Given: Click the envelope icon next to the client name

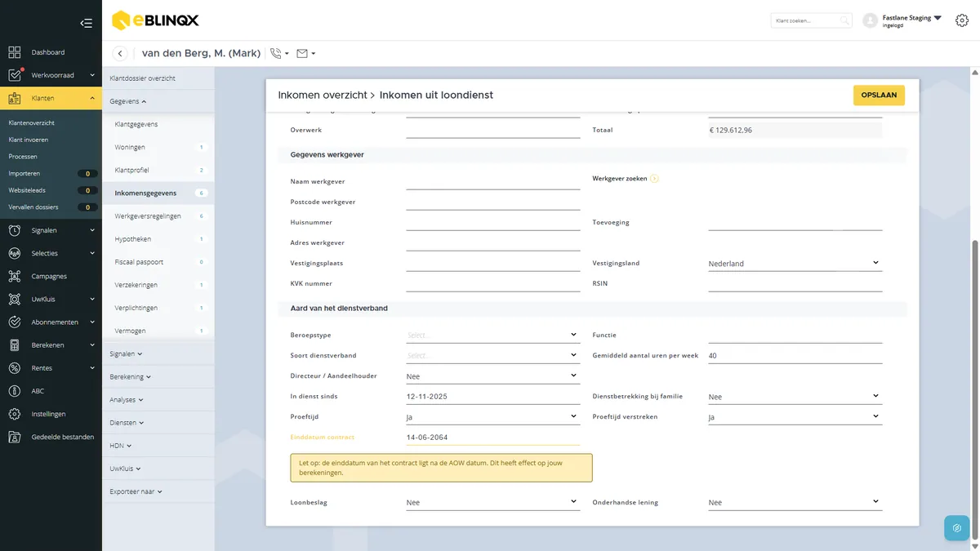Looking at the screenshot, I should 302,53.
